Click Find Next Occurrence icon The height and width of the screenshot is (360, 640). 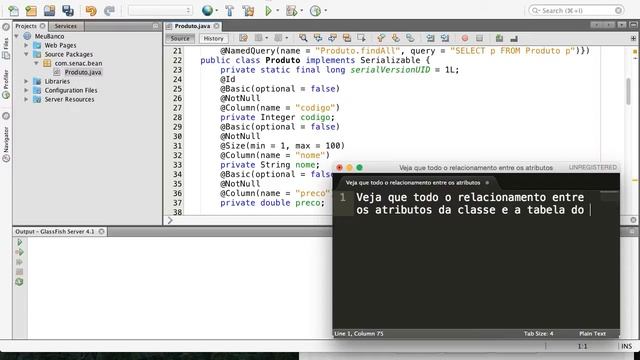pos(332,38)
